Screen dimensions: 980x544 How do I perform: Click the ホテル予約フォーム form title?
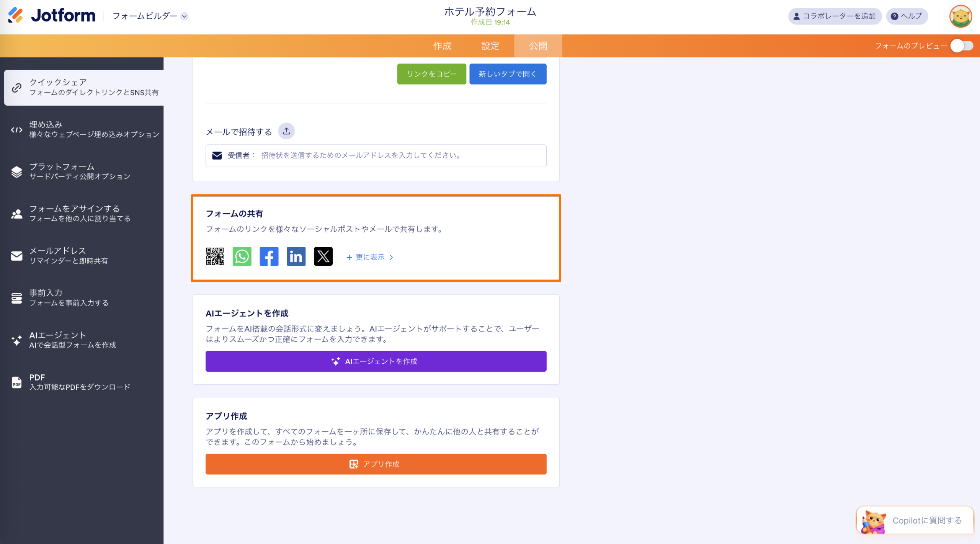[x=490, y=11]
